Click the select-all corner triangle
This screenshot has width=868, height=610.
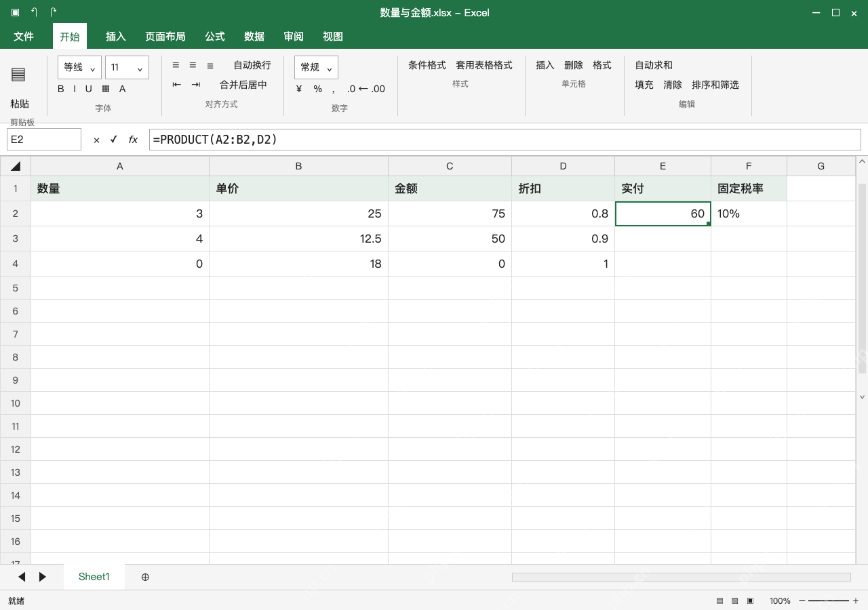click(x=16, y=166)
